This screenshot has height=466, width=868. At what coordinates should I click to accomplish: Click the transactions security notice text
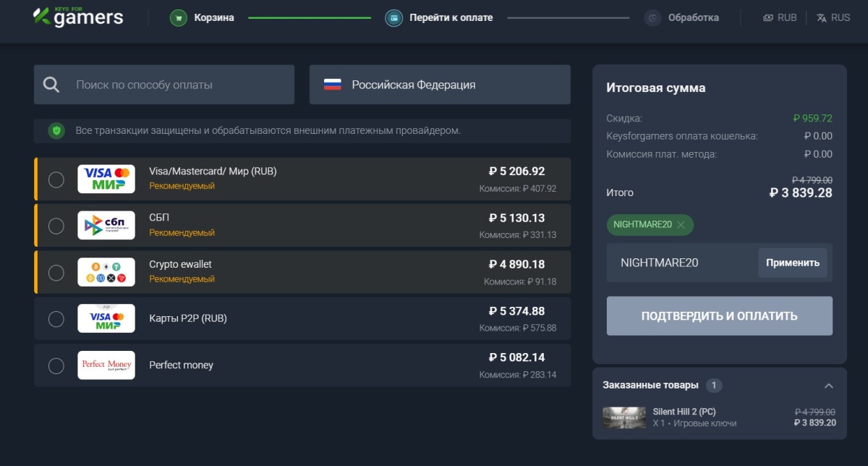click(268, 131)
